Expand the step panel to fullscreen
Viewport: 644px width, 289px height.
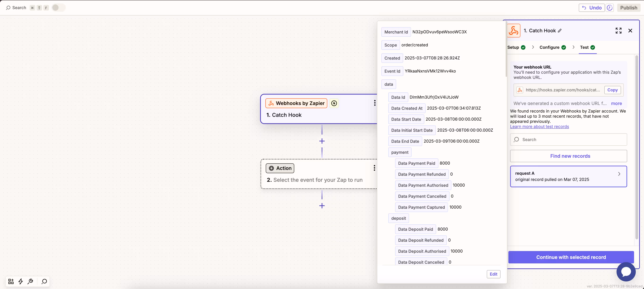618,31
